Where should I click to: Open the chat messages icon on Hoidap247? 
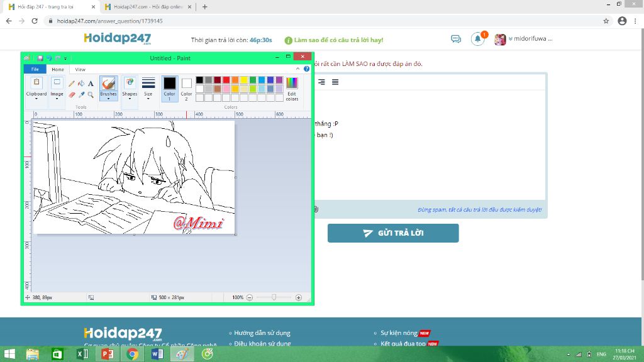[x=456, y=39]
